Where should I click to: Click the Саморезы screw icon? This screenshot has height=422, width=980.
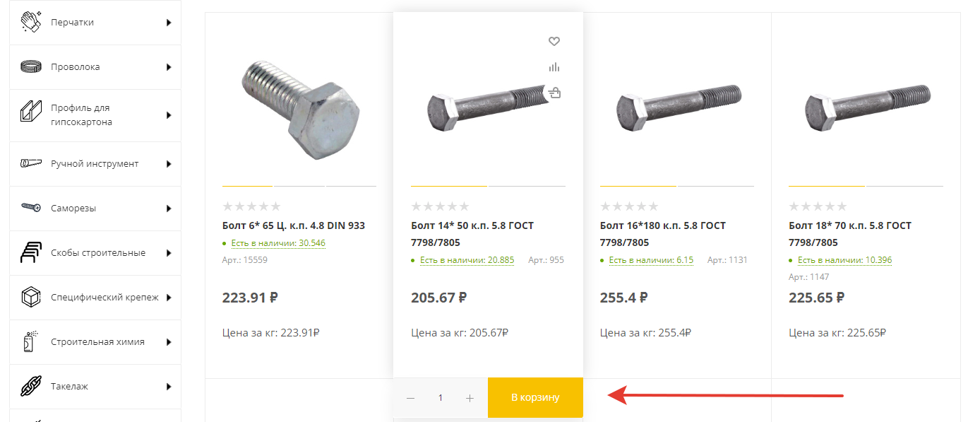tap(31, 208)
